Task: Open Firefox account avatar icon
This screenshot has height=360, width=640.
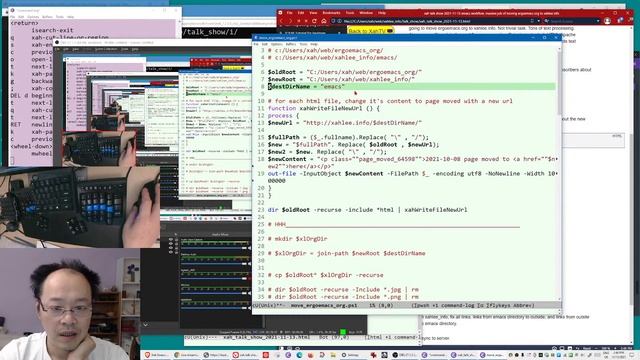Action: point(607,21)
